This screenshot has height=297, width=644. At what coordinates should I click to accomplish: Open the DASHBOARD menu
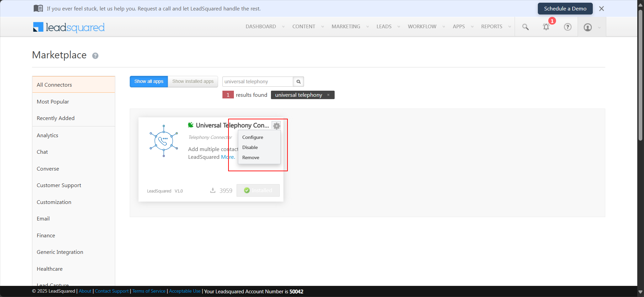260,27
